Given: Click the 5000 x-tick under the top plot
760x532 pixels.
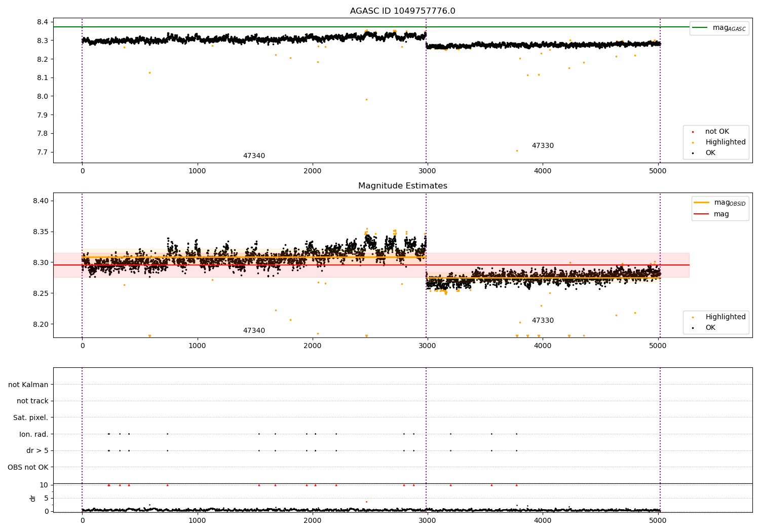Looking at the screenshot, I should pos(658,171).
